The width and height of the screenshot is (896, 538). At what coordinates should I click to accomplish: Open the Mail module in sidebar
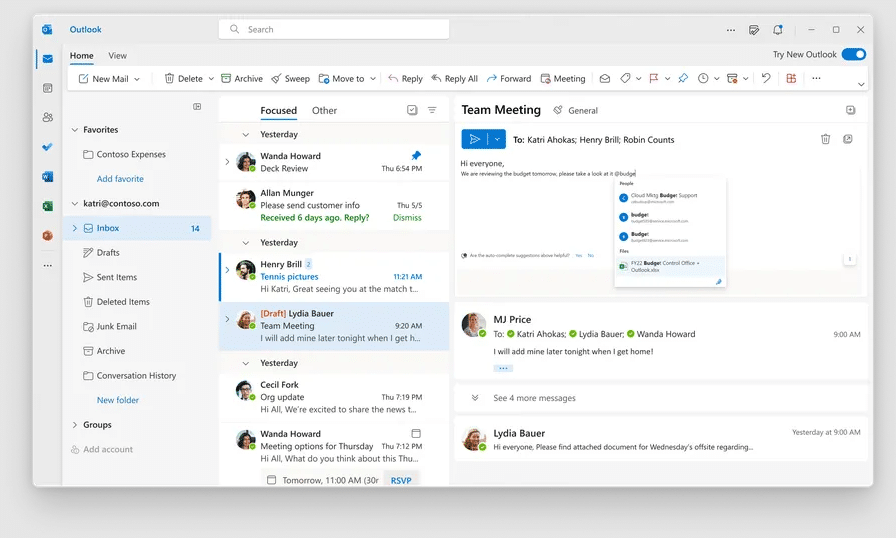pyautogui.click(x=47, y=59)
